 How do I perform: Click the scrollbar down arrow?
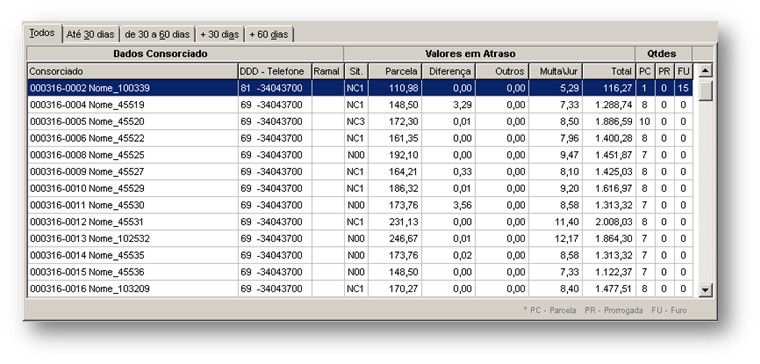tap(705, 290)
